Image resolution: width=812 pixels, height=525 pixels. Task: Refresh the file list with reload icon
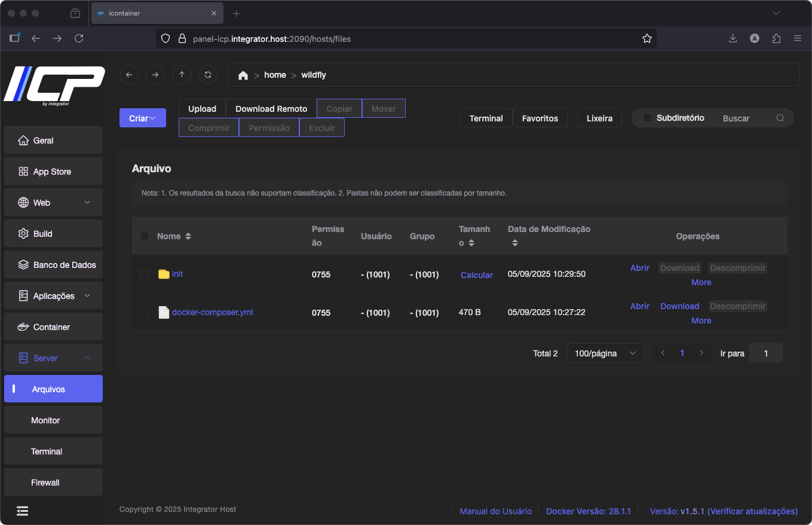tap(208, 75)
